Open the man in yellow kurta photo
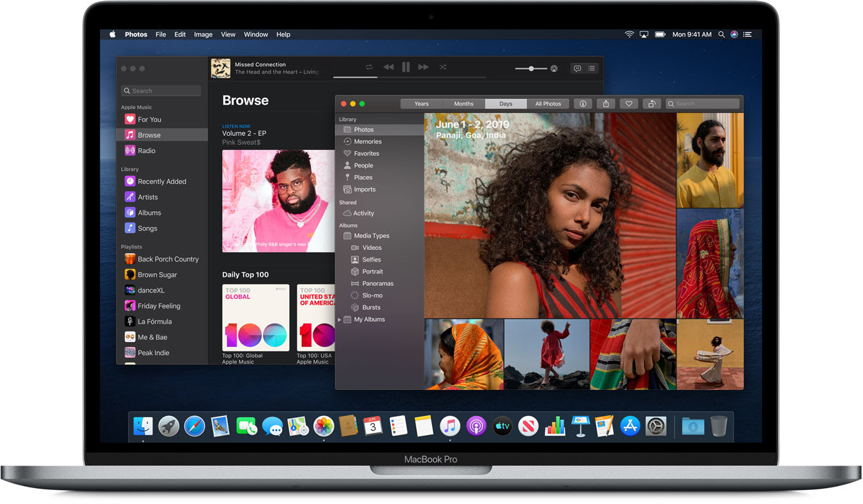Viewport: 863px width, 504px height. [710, 160]
